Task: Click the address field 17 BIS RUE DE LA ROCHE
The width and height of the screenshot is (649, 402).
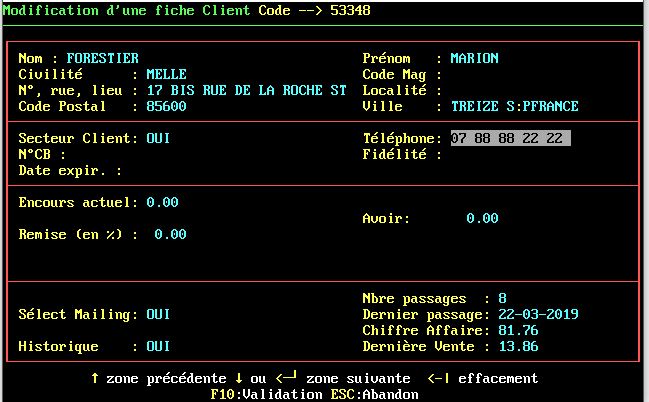Action: [246, 91]
